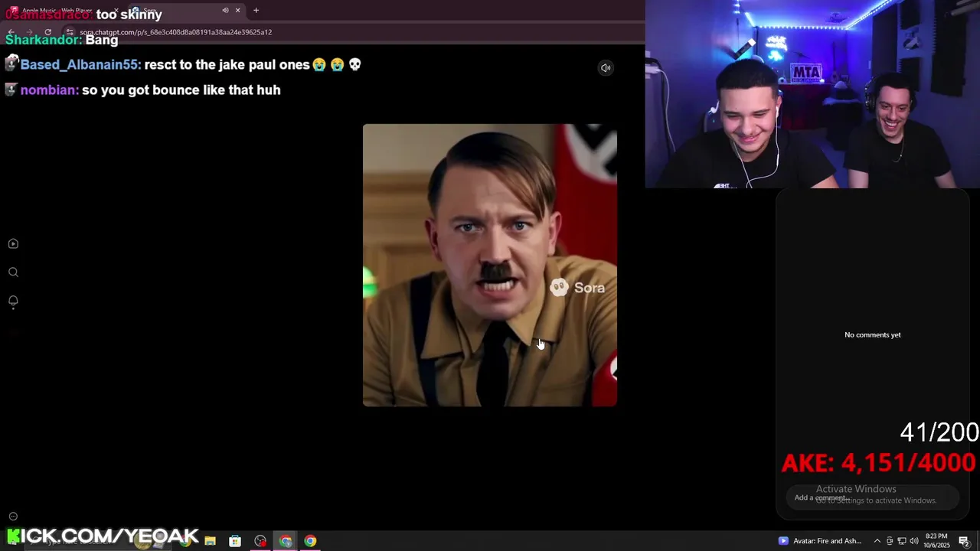Go back in browser history
980x551 pixels.
11,32
